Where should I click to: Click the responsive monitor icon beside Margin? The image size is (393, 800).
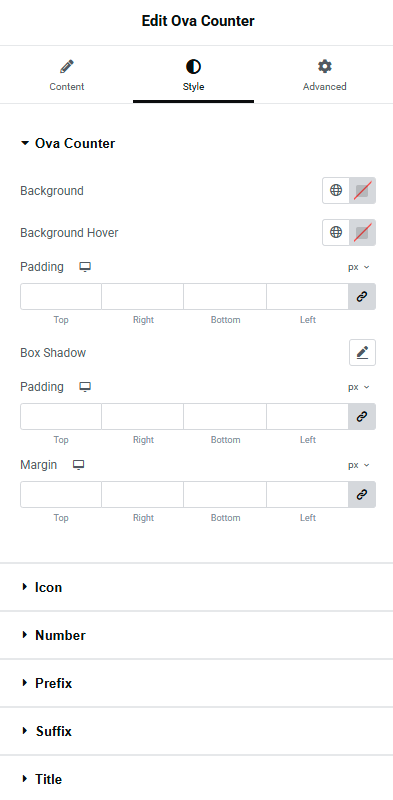78,465
